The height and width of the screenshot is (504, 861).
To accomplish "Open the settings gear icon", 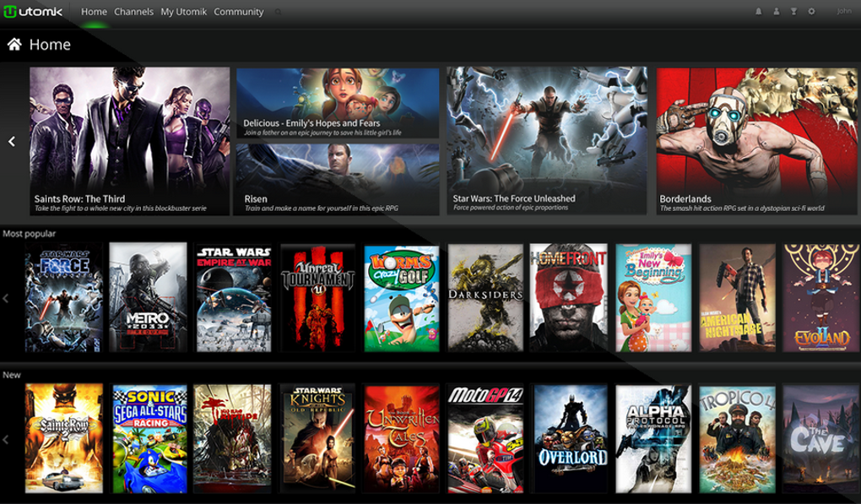I will (811, 12).
